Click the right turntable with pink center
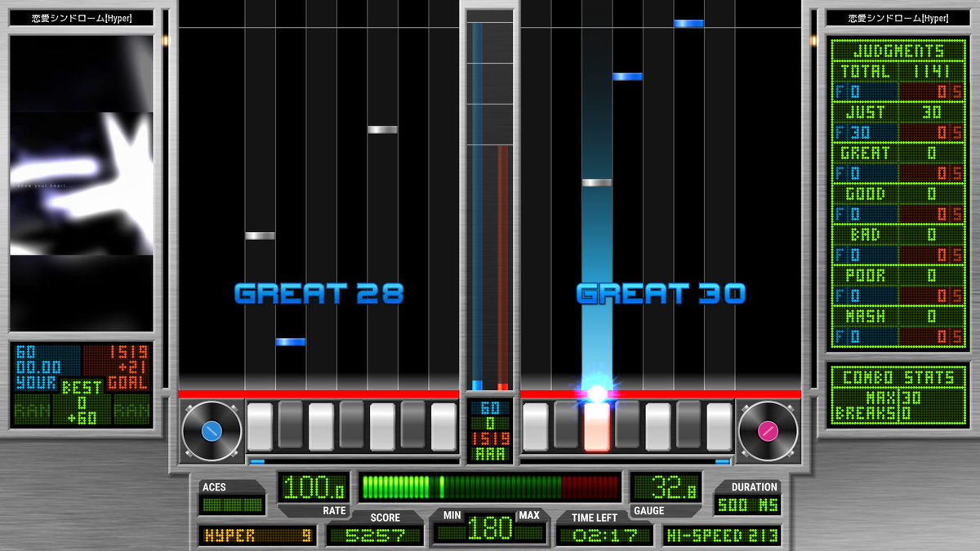The width and height of the screenshot is (980, 551). (x=768, y=430)
